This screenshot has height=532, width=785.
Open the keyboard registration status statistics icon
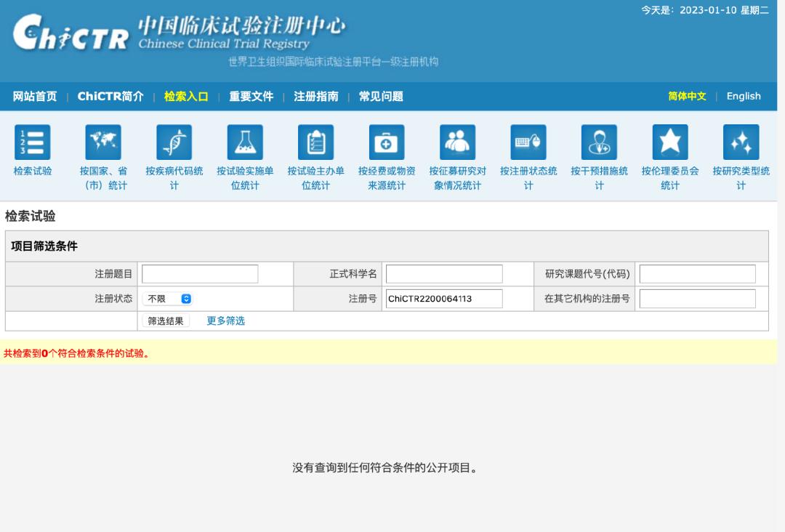pos(528,142)
